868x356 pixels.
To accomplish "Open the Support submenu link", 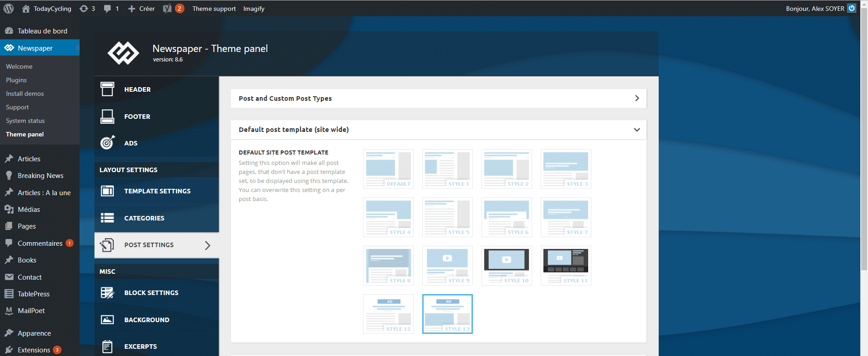I will coord(17,107).
